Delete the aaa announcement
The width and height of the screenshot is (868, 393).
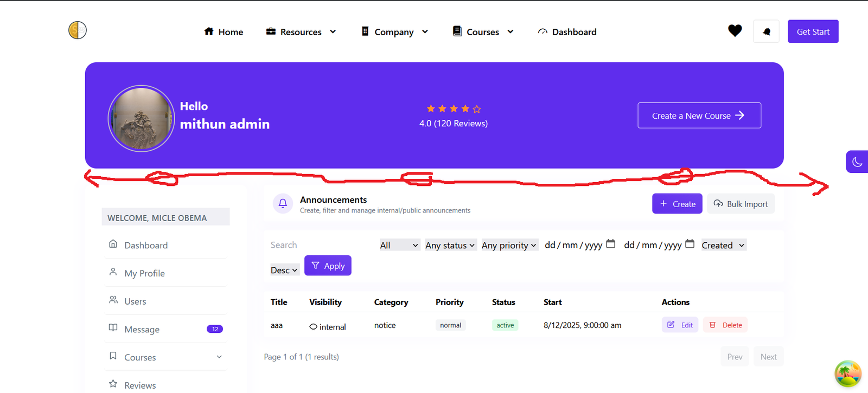pyautogui.click(x=725, y=325)
